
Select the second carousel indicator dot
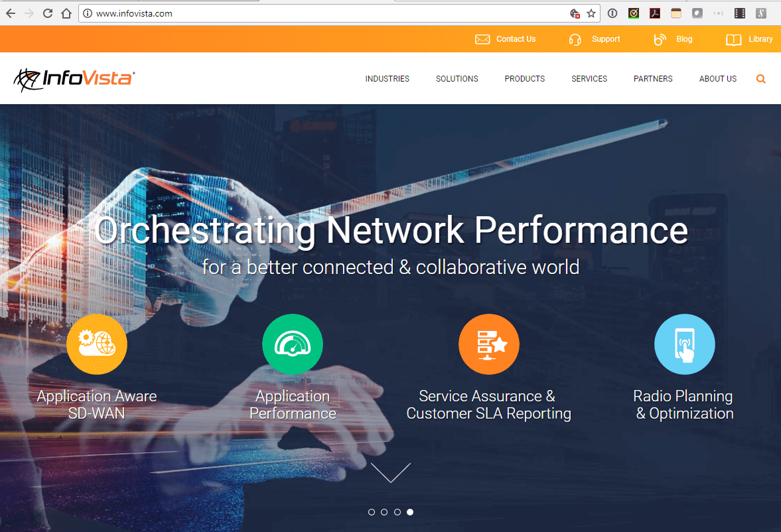click(384, 512)
